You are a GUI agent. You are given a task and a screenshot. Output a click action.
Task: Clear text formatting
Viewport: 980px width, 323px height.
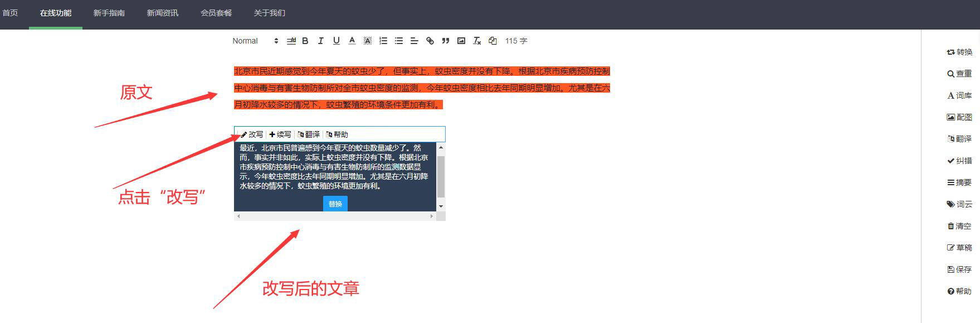coord(477,41)
